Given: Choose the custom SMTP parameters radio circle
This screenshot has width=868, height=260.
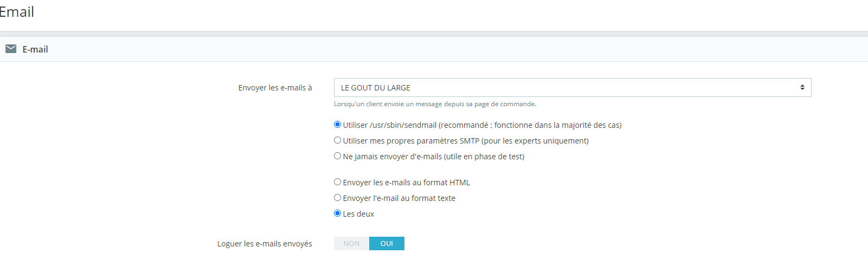Looking at the screenshot, I should (x=337, y=140).
